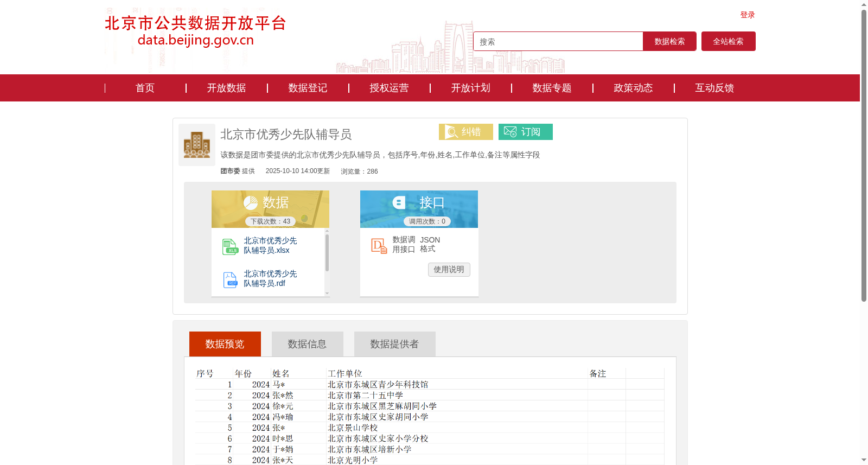
Task: Select 授权运营 in the red navigation bar
Action: pyautogui.click(x=389, y=88)
